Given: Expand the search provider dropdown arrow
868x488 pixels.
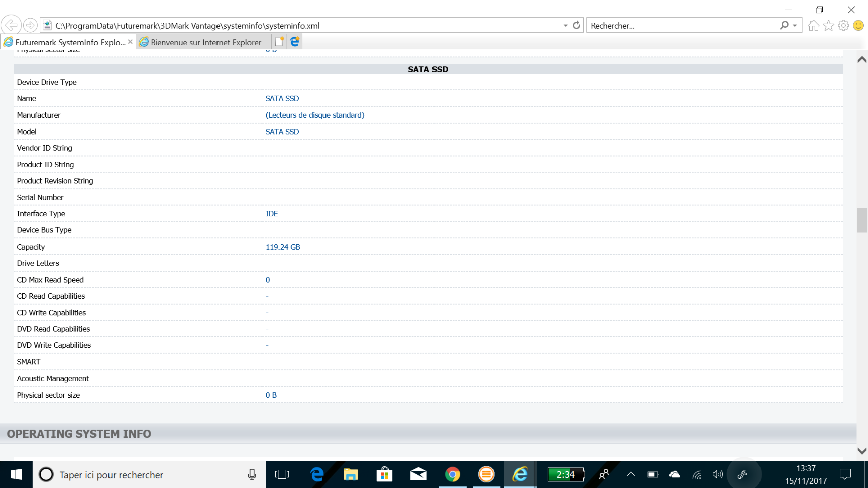Looking at the screenshot, I should [x=795, y=25].
